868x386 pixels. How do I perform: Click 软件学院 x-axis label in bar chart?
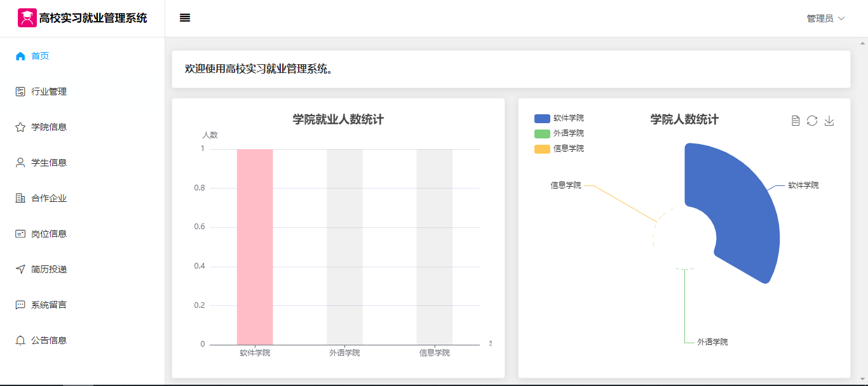click(255, 353)
